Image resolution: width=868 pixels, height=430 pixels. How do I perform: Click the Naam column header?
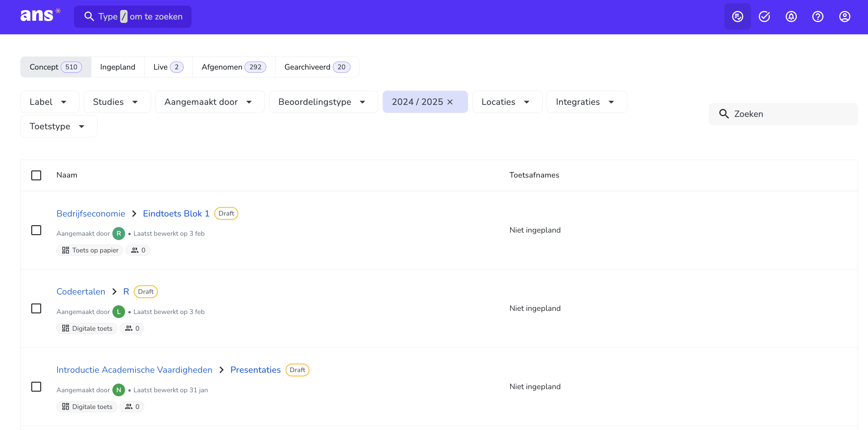click(x=67, y=175)
